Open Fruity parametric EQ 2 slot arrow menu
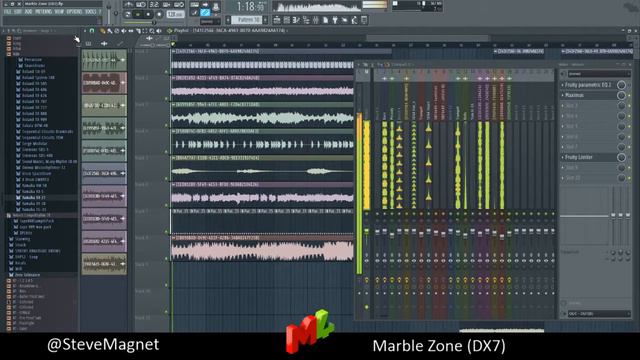The height and width of the screenshot is (360, 640). point(562,85)
